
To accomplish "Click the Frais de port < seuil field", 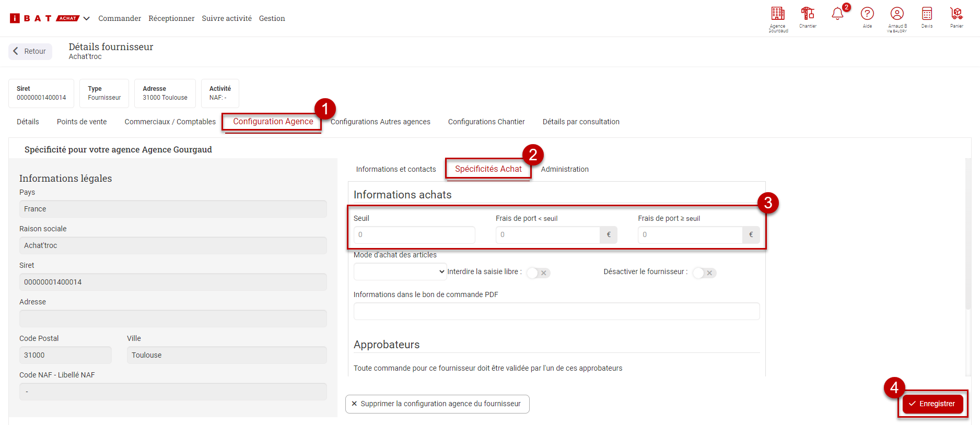I will click(548, 235).
